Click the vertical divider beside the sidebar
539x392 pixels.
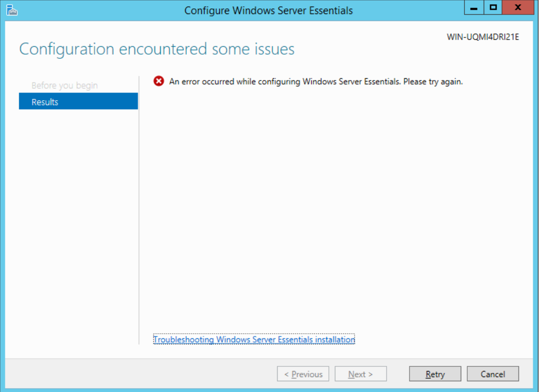(139, 210)
